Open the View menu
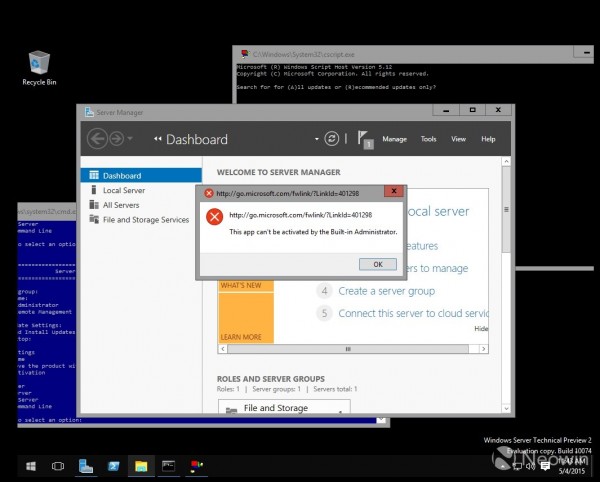Image resolution: width=600 pixels, height=482 pixels. 458,139
